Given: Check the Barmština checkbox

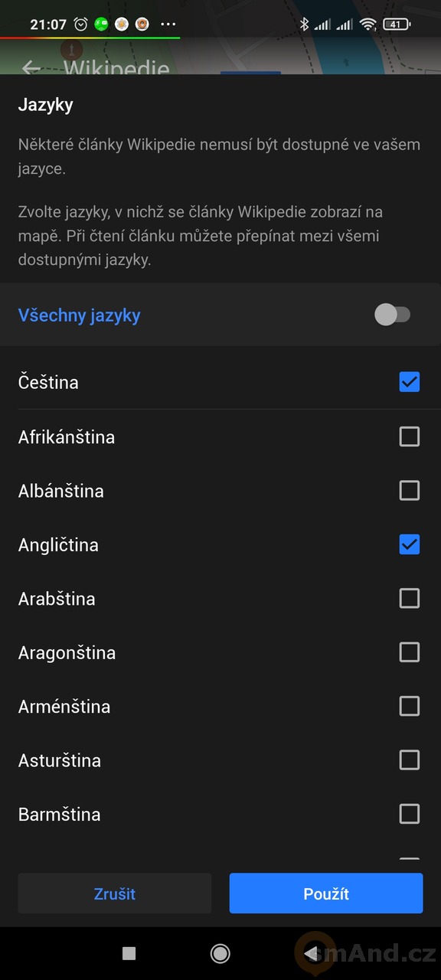Looking at the screenshot, I should [x=410, y=814].
